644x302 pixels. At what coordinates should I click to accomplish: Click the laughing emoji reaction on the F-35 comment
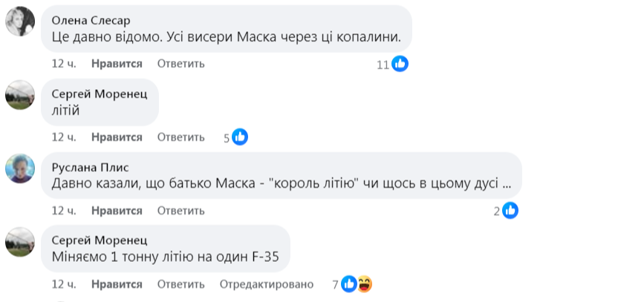pos(364,283)
